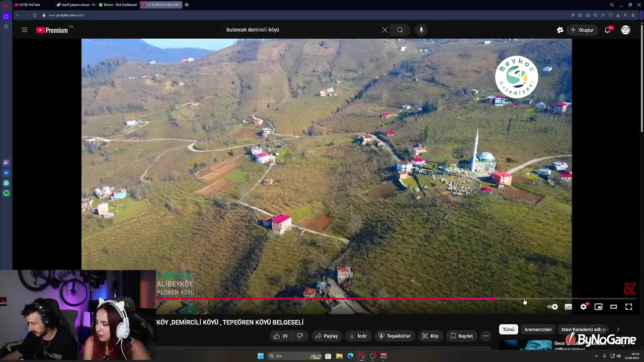644x362 pixels.
Task: Click the Teşekkürler thanks button
Action: (x=394, y=336)
